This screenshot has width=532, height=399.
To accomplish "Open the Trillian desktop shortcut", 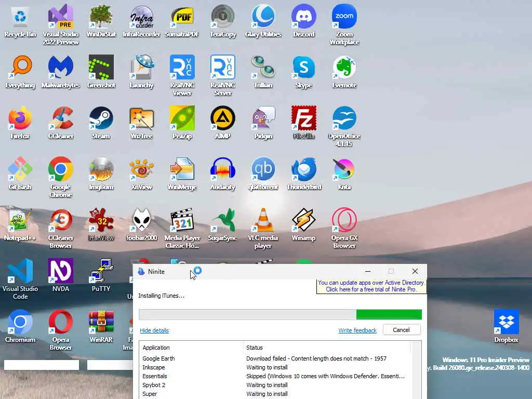I will click(263, 72).
